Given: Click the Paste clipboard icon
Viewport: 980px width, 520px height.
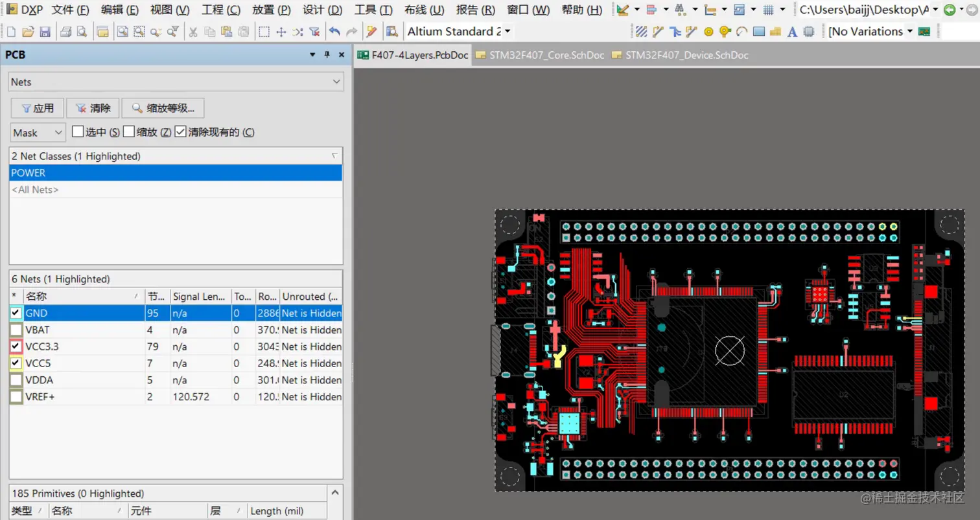Looking at the screenshot, I should point(226,31).
